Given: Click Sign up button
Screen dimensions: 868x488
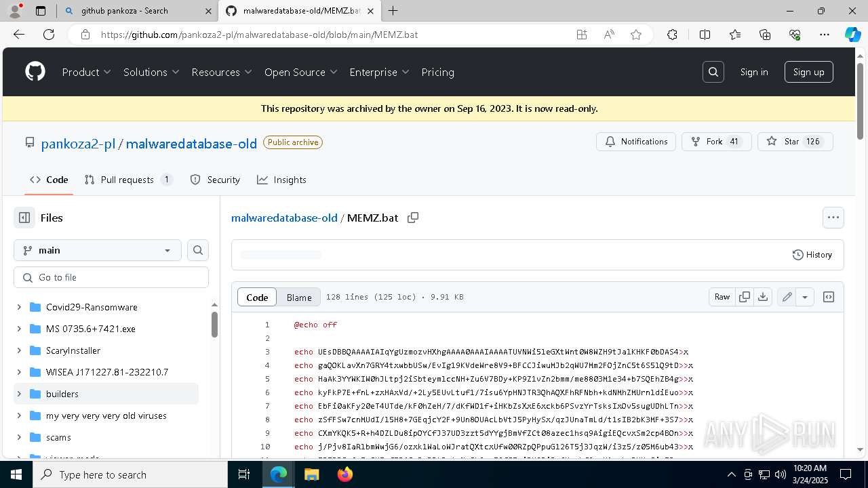Looking at the screenshot, I should pyautogui.click(x=809, y=72).
